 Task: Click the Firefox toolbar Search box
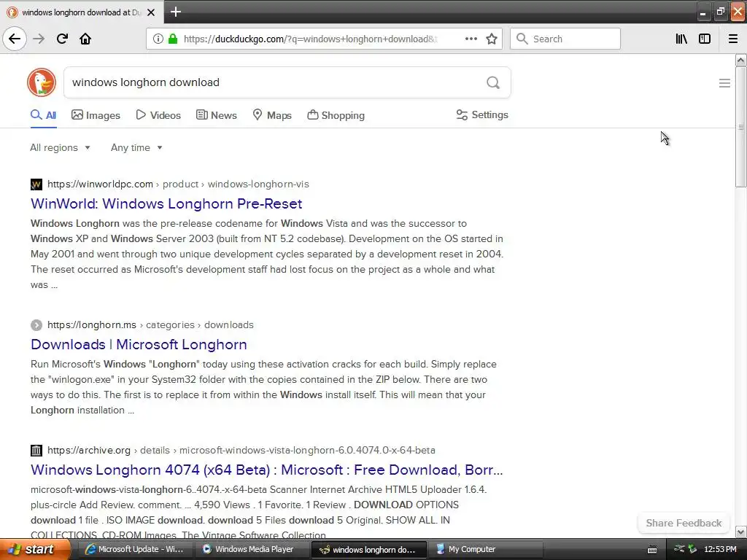(565, 39)
